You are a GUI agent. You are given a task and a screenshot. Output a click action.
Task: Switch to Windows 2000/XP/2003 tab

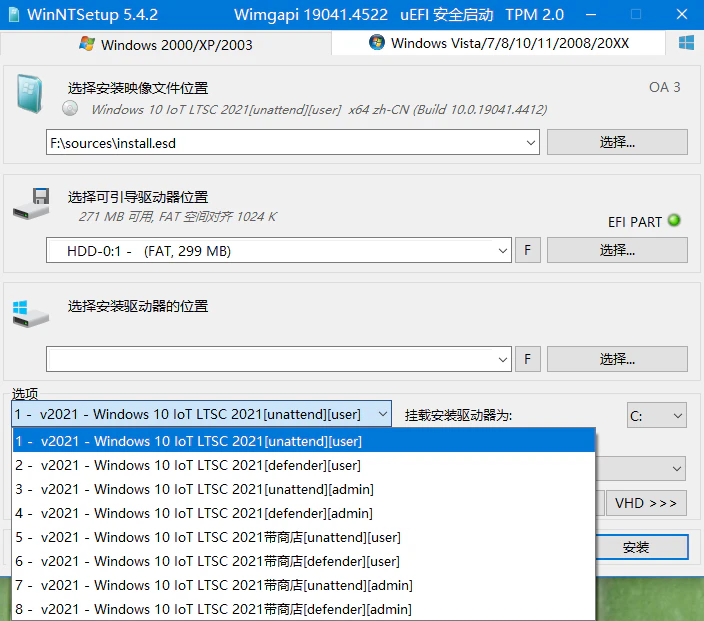tap(165, 44)
